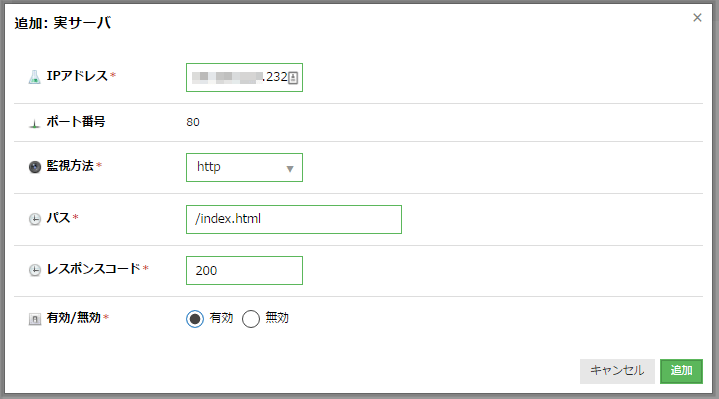Click the port number value 80
The height and width of the screenshot is (399, 719).
193,122
